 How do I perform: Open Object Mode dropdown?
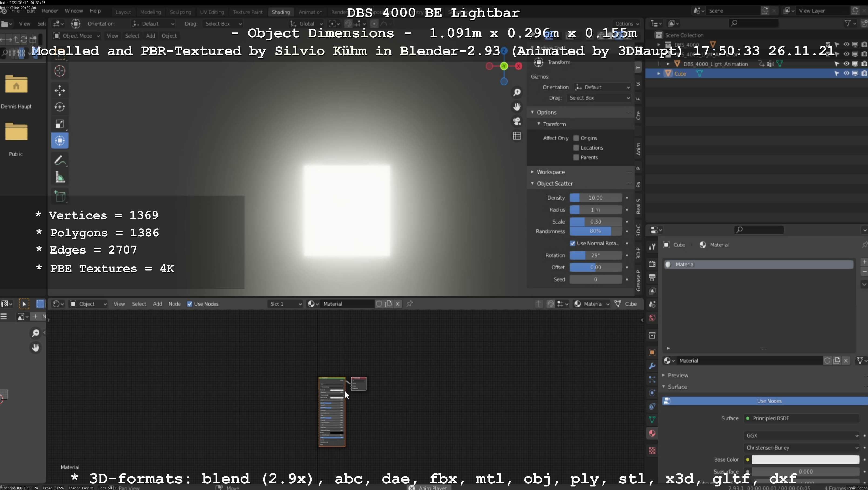(x=77, y=36)
